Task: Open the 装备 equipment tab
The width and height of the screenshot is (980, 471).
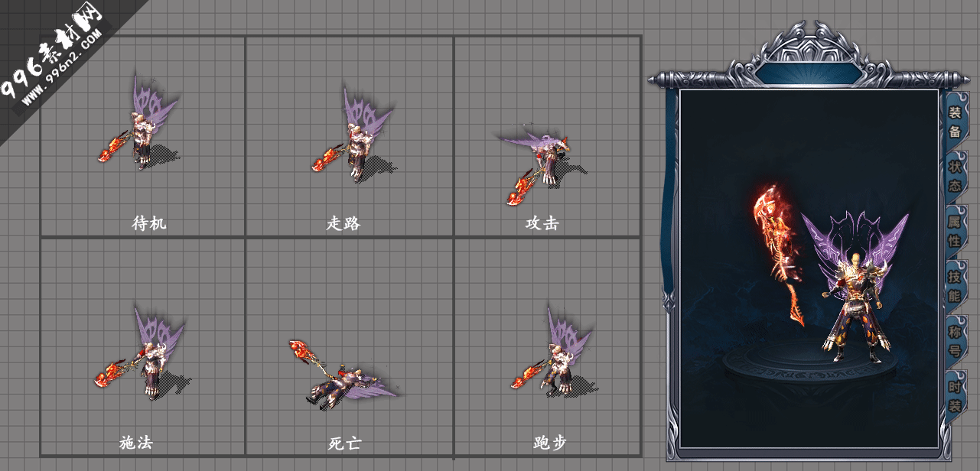Action: coord(955,122)
